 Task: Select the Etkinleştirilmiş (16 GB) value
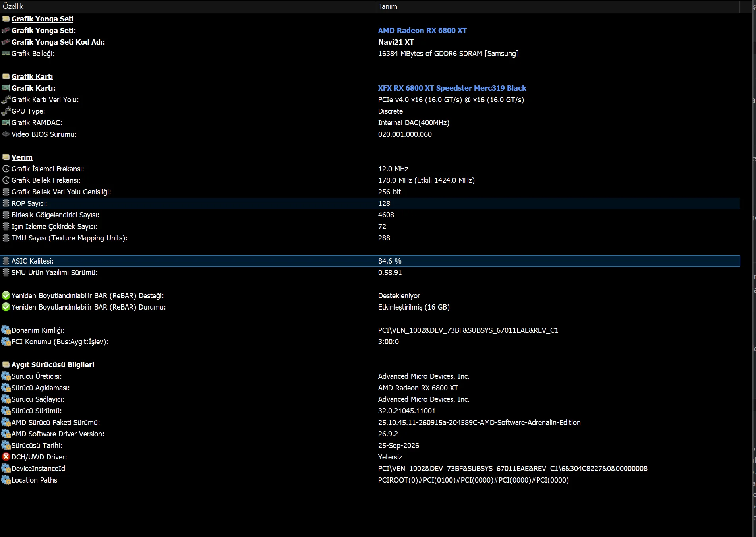[x=414, y=307]
